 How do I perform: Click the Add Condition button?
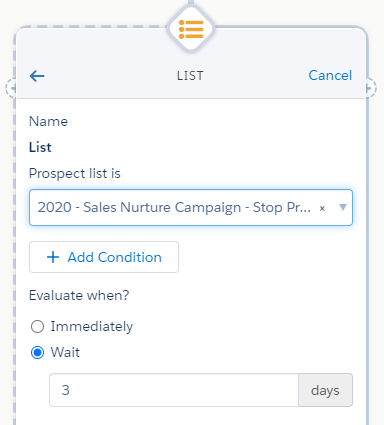pos(104,257)
